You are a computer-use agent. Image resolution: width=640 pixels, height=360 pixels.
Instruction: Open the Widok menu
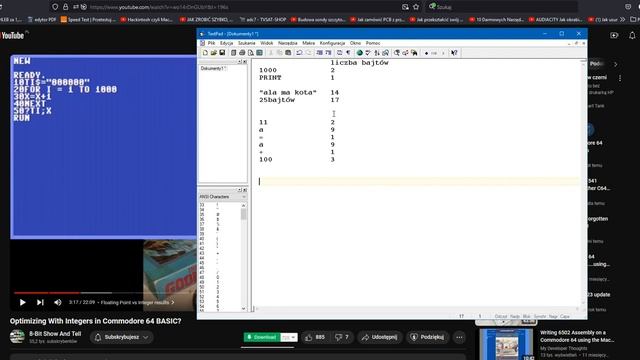[x=267, y=43]
